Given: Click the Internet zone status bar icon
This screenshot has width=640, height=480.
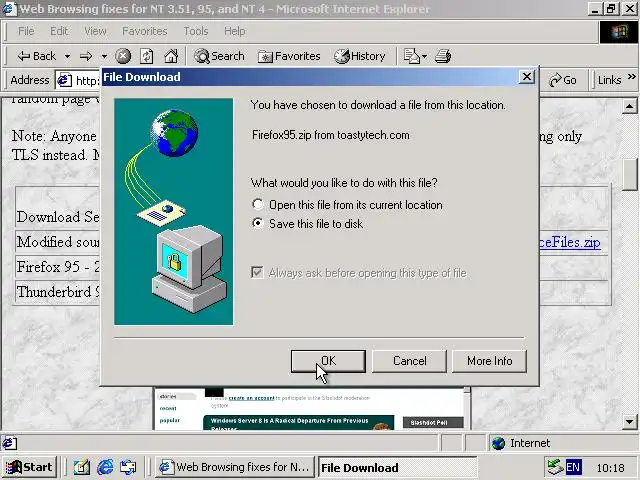Looking at the screenshot, I should coord(498,443).
